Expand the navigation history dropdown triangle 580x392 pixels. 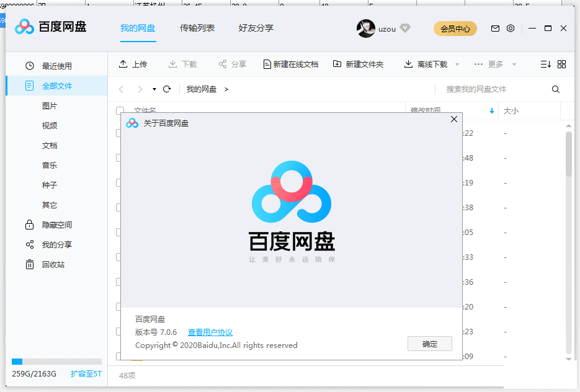click(154, 89)
